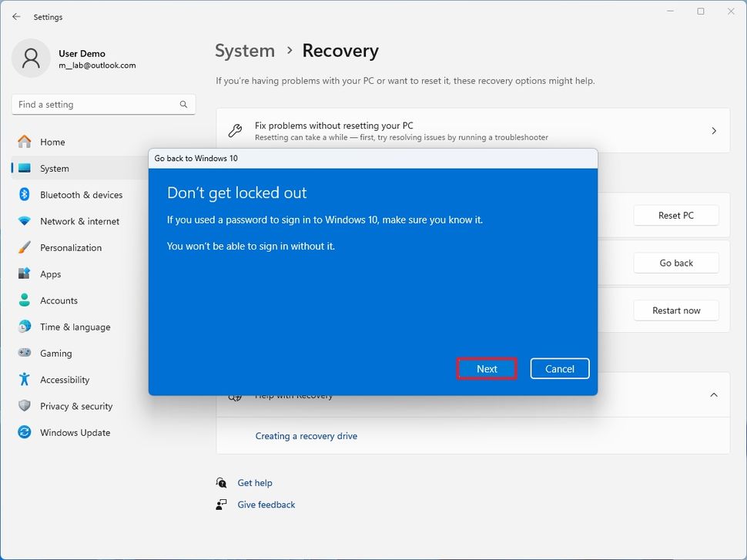Cancel the Go back to Windows 10 dialog
This screenshot has height=560, width=747.
point(559,368)
